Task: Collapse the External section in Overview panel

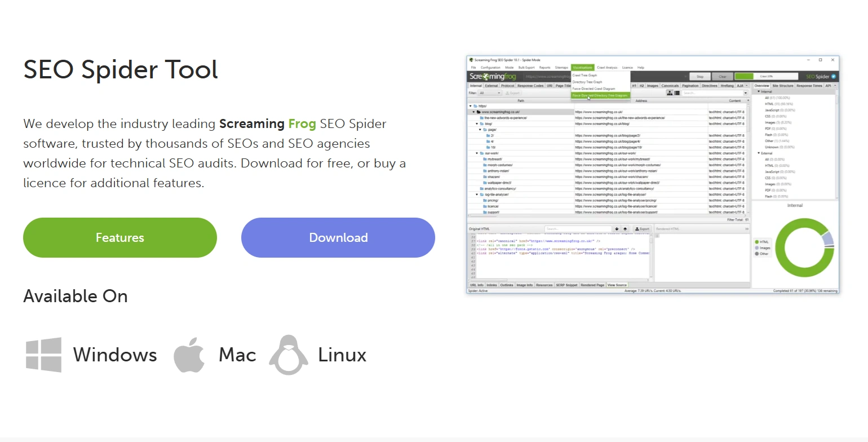Action: point(759,153)
